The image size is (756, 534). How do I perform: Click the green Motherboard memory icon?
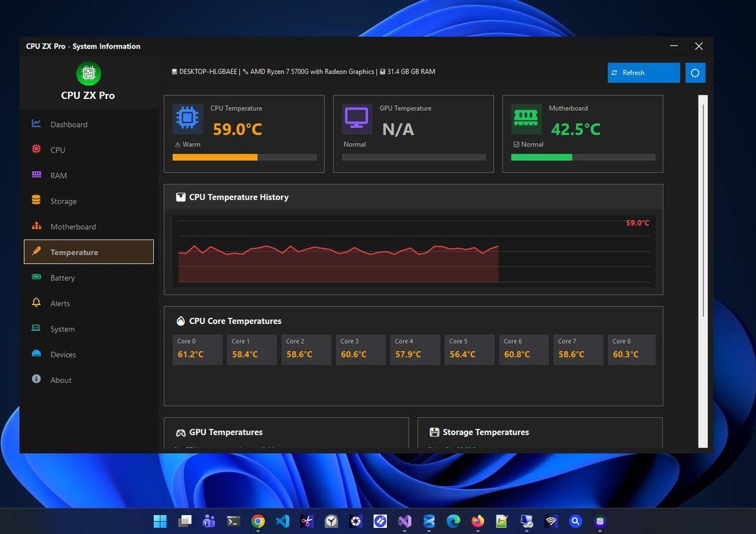pyautogui.click(x=526, y=119)
